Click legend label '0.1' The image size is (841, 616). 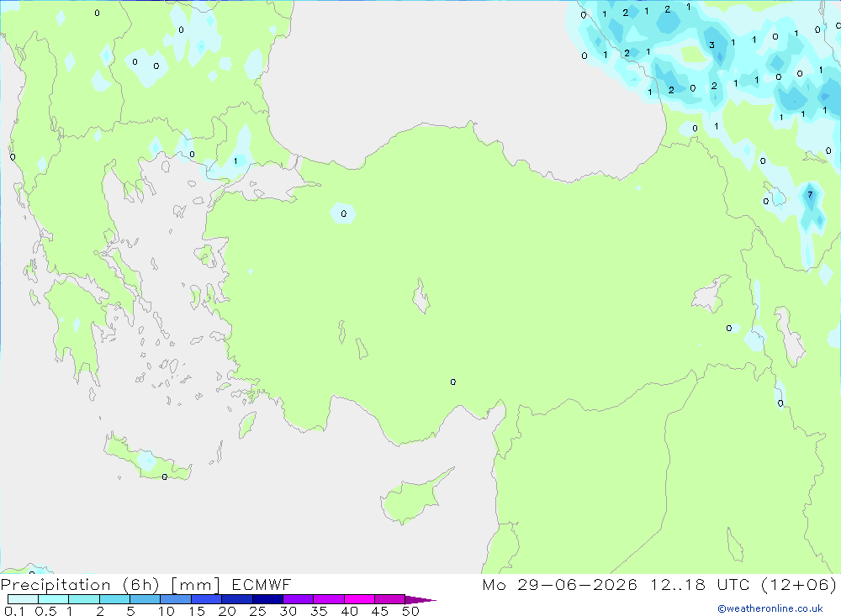coord(14,611)
